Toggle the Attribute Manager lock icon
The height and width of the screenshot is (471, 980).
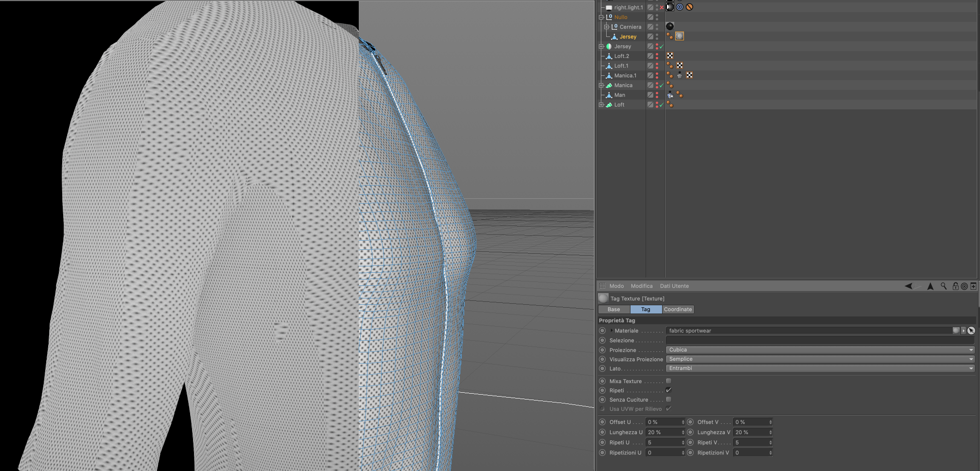[x=956, y=286]
